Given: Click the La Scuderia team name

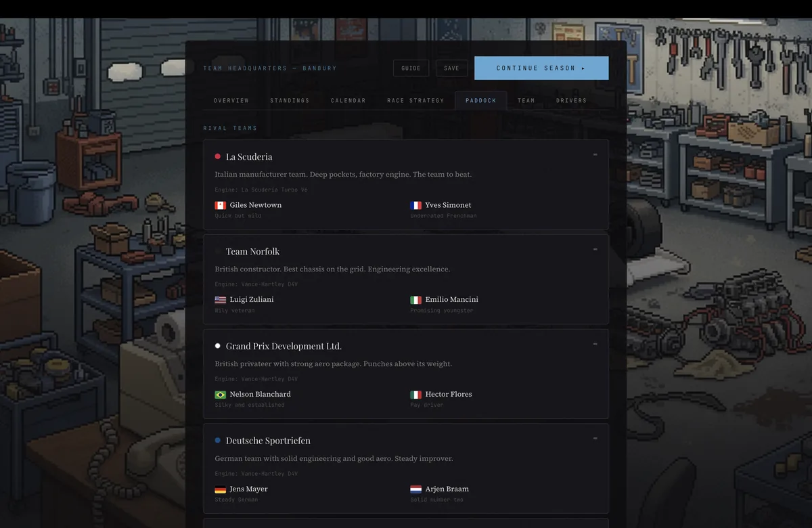Looking at the screenshot, I should pyautogui.click(x=249, y=156).
